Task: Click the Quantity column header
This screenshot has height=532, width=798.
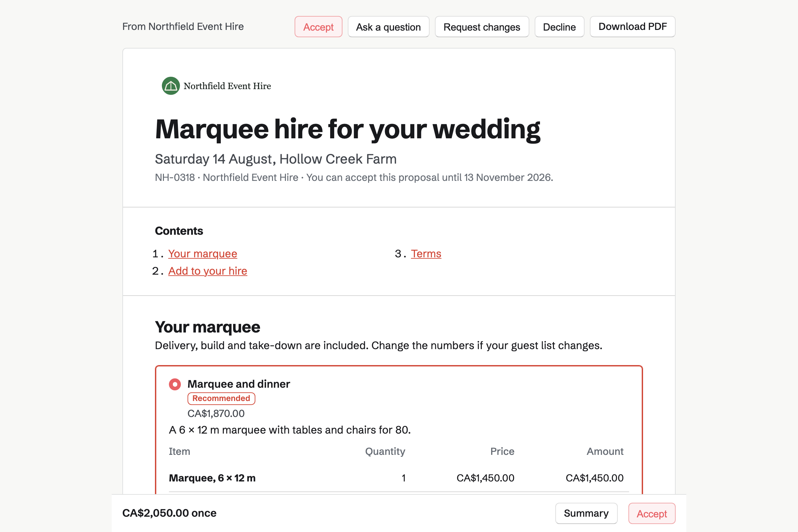Action: [385, 452]
